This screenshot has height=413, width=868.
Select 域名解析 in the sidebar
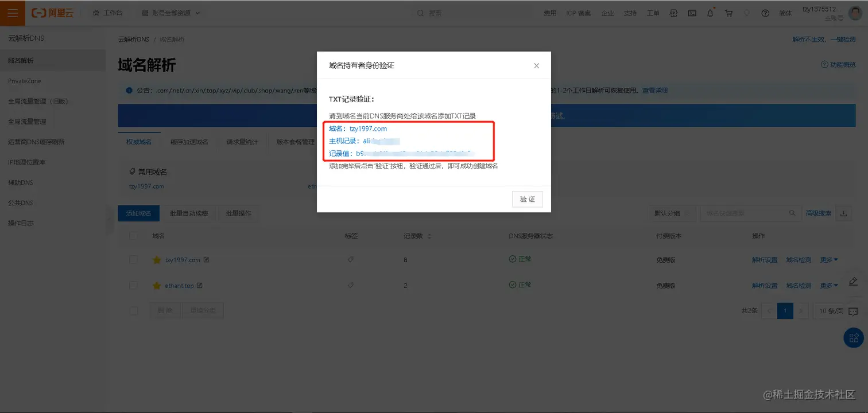[53, 60]
